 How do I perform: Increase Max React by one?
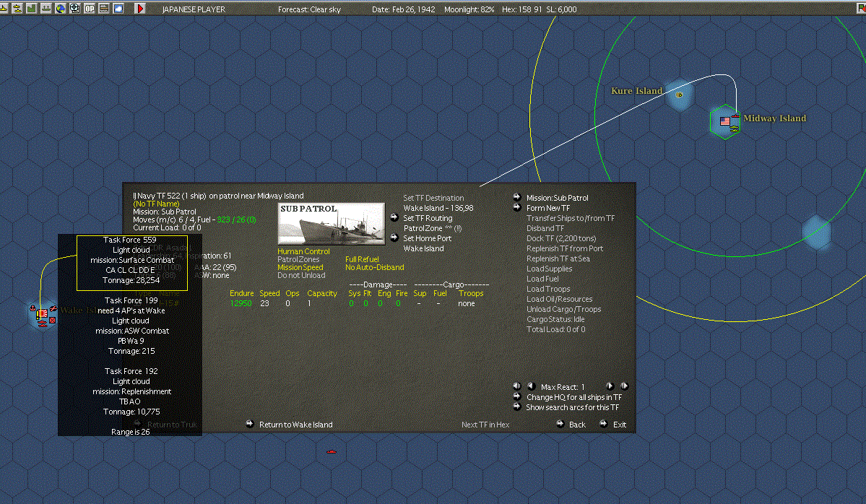[610, 386]
